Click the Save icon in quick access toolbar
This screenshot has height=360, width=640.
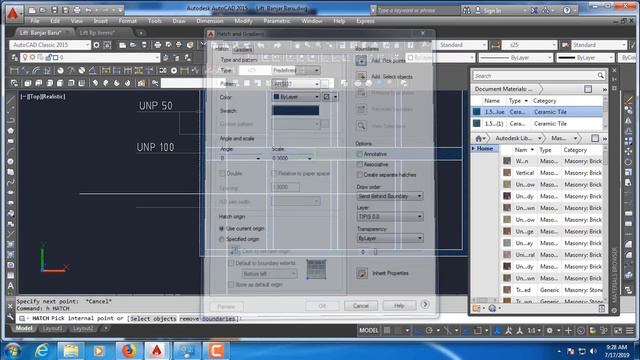(54, 10)
